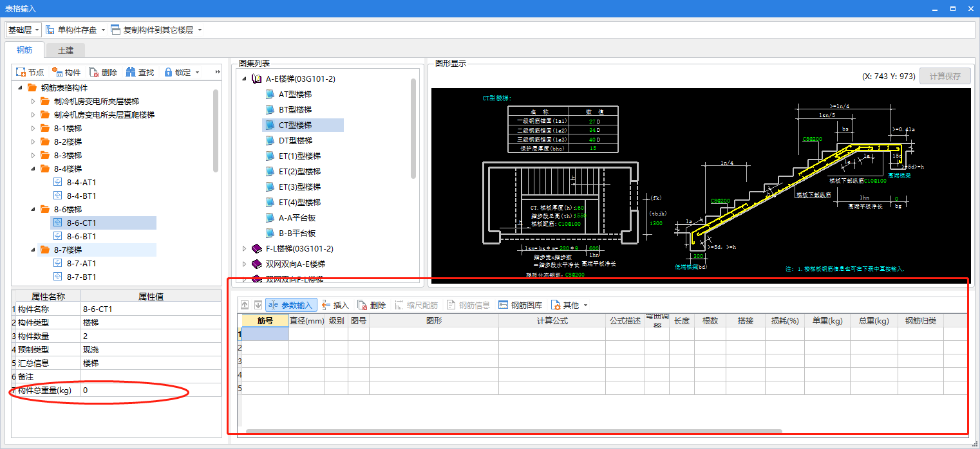Select the 8-4-BT1 component in the tree
Image resolution: width=980 pixels, height=449 pixels.
point(81,196)
